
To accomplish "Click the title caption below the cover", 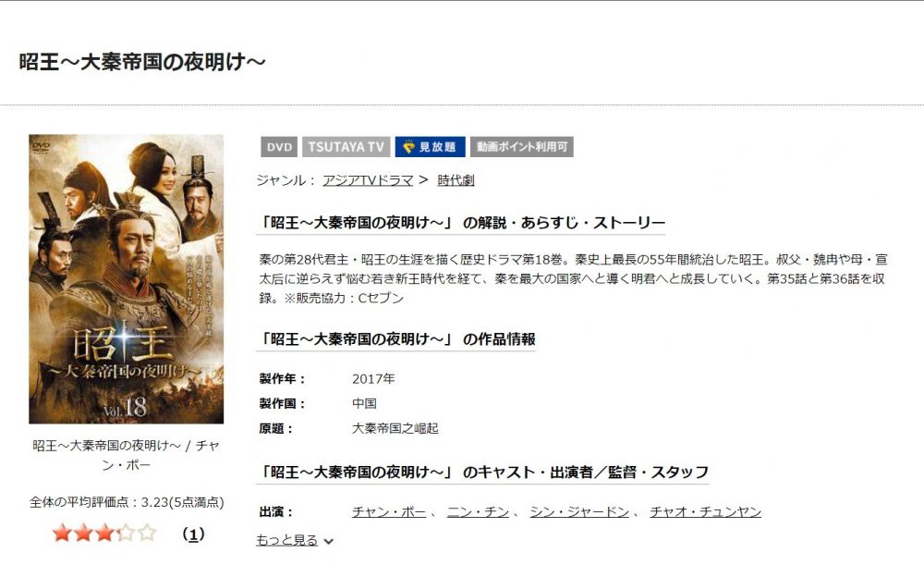I will coord(126,455).
